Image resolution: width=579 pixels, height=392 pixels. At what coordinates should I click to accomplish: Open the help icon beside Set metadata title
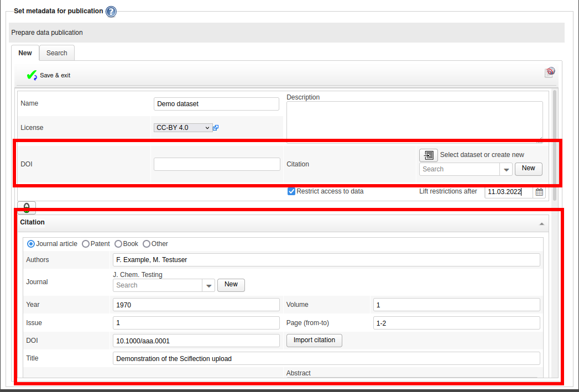(x=111, y=12)
